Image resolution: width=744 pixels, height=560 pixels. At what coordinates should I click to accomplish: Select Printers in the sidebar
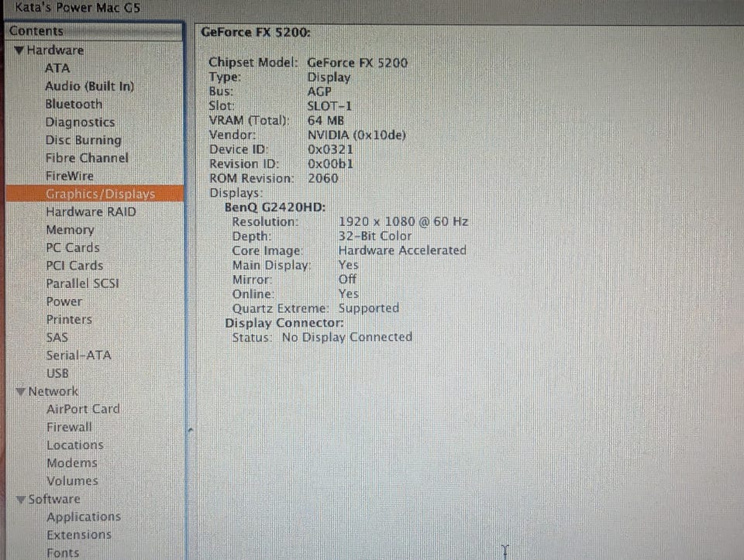point(69,320)
